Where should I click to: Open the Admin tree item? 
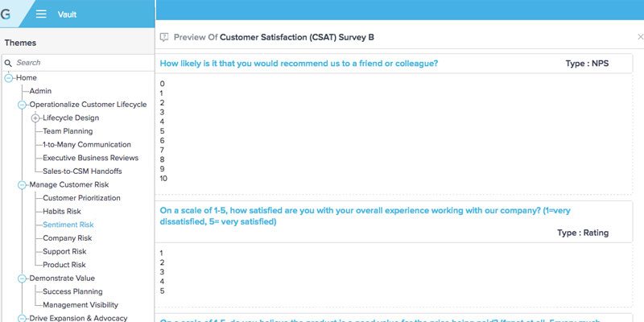[x=40, y=91]
